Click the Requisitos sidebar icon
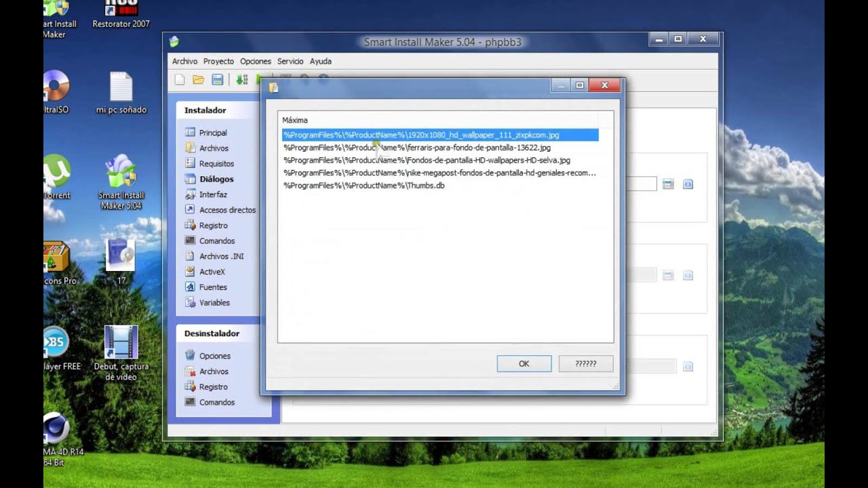 [191, 163]
